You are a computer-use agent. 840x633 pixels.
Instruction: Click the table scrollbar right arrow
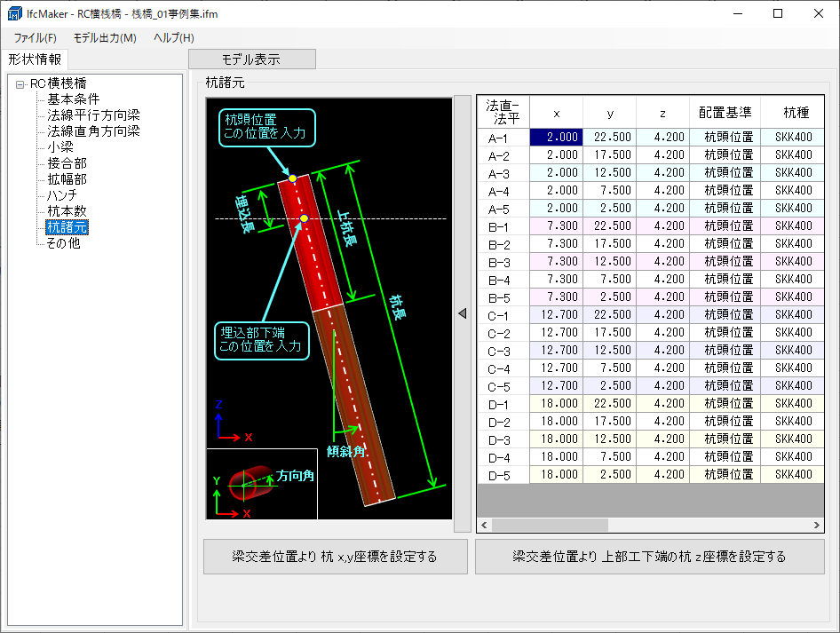click(x=816, y=526)
